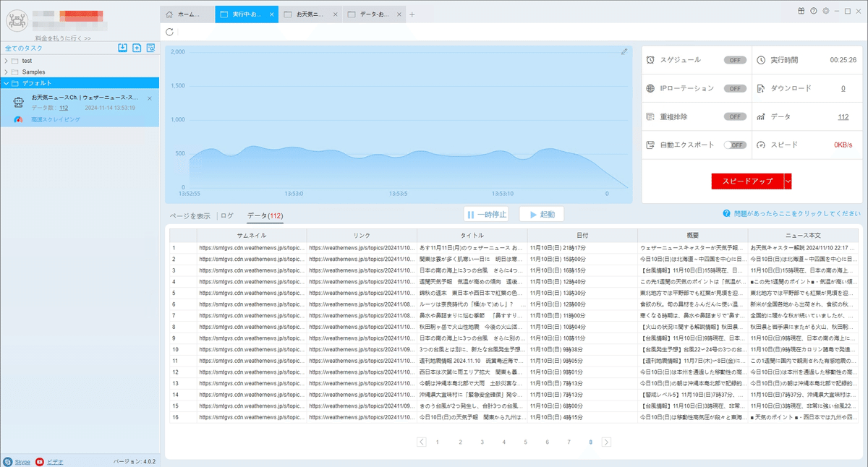This screenshot has height=467, width=868.
Task: Toggle the IPローテーション OFF switch
Action: [735, 88]
